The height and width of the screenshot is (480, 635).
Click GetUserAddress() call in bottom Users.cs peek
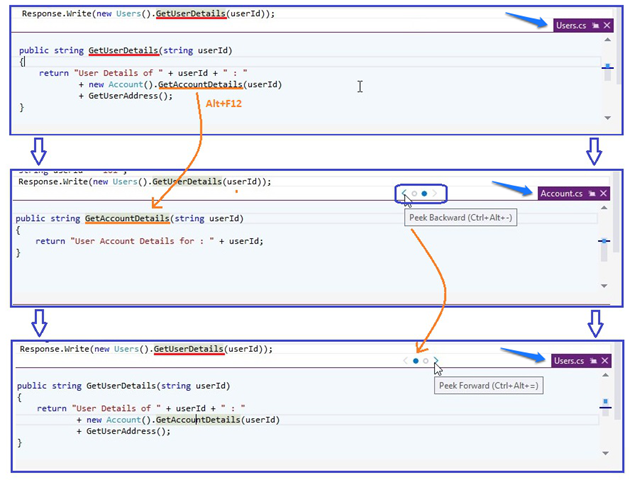pos(128,431)
